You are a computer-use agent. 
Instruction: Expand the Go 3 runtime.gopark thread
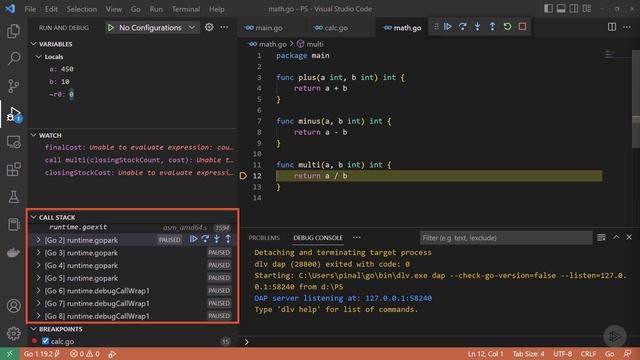(x=39, y=253)
